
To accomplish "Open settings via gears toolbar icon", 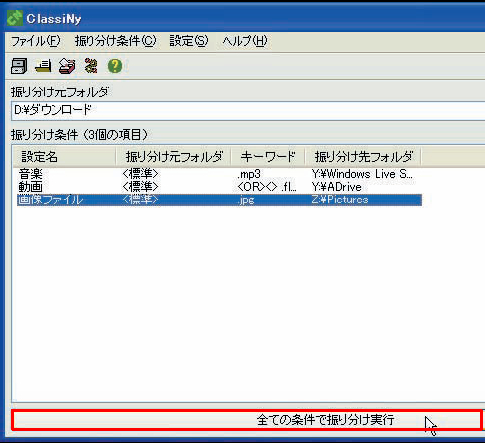I will (x=91, y=66).
